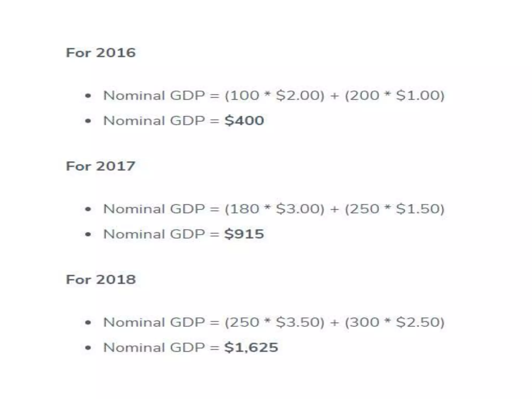Viewport: 532px width, 399px height.
Task: Click the bullet before the 2017 formula
Action: (88, 209)
